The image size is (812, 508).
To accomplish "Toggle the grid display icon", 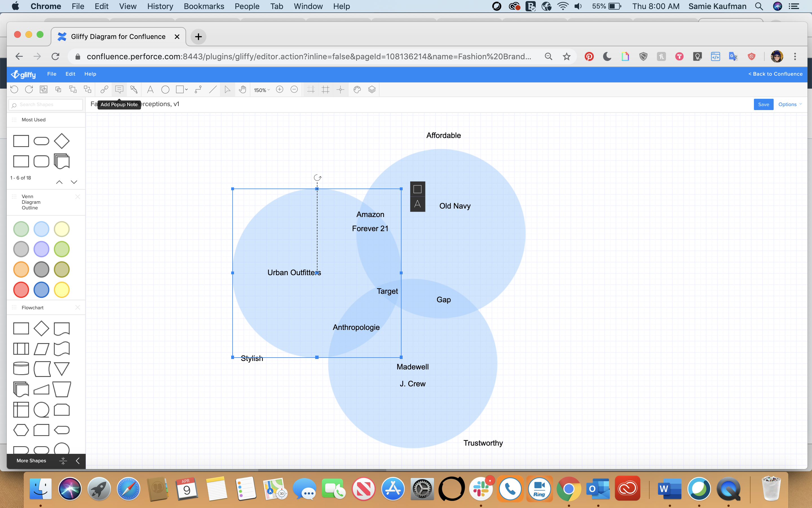I will click(325, 89).
